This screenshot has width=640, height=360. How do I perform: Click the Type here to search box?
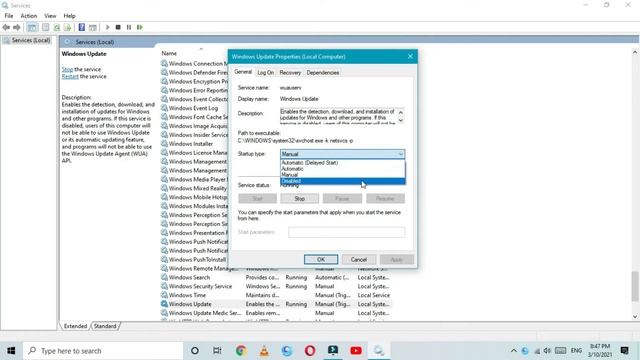(x=103, y=351)
